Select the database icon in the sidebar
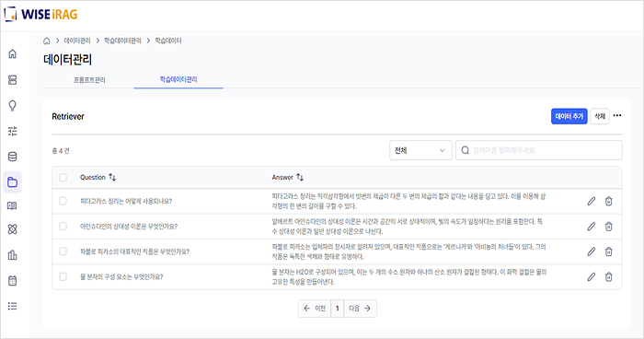 coord(12,157)
